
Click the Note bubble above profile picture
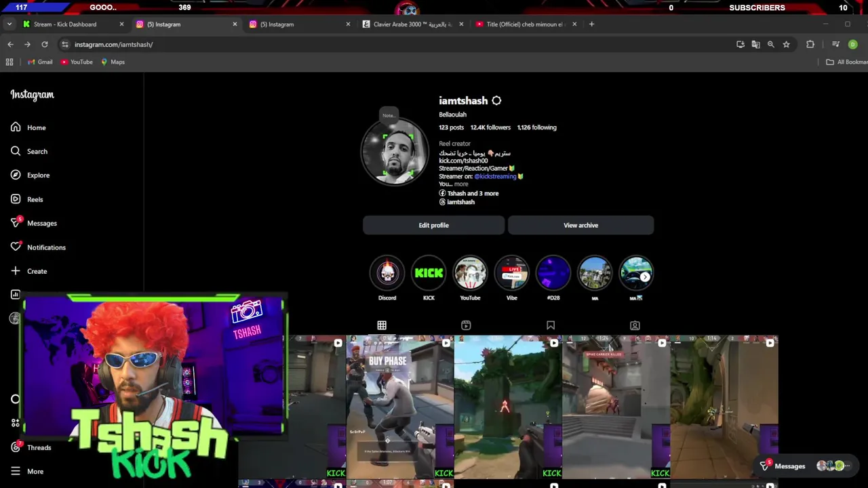tap(388, 115)
